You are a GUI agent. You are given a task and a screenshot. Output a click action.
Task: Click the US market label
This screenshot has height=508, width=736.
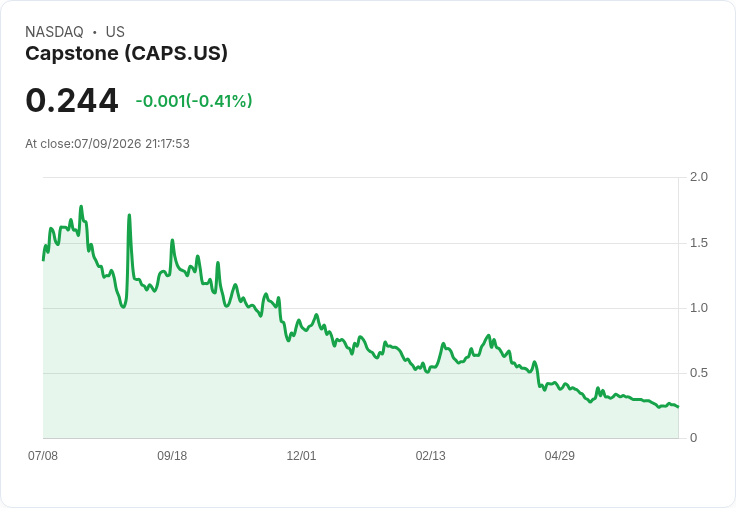tap(115, 32)
